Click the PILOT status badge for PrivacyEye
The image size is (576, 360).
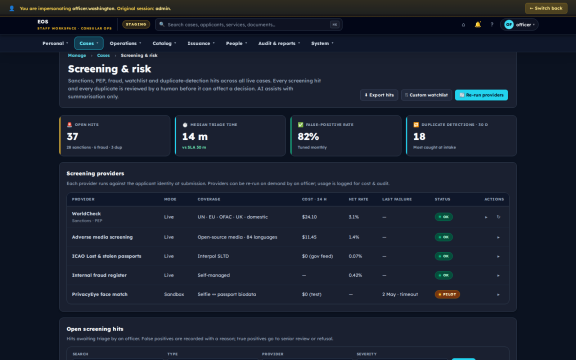pos(447,295)
